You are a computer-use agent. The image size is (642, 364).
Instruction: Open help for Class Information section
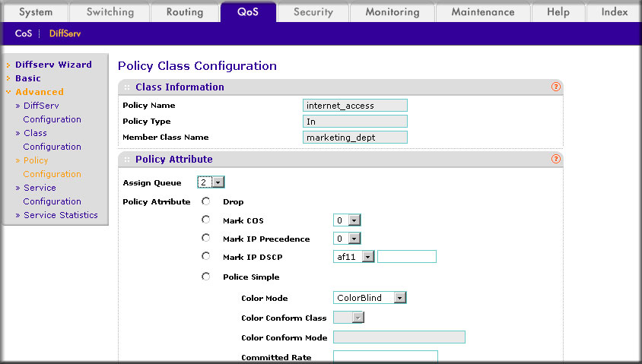pyautogui.click(x=555, y=87)
